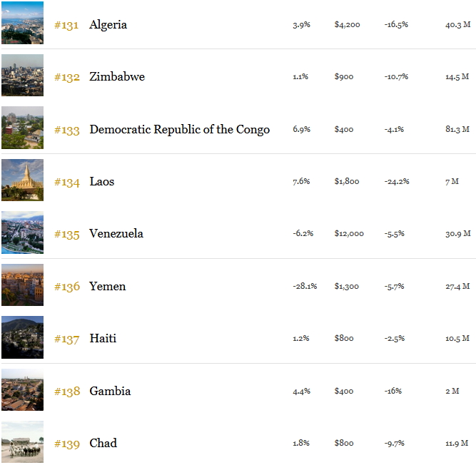Open the Zimbabwe country link
Screen dimensions: 476x465
click(x=117, y=77)
